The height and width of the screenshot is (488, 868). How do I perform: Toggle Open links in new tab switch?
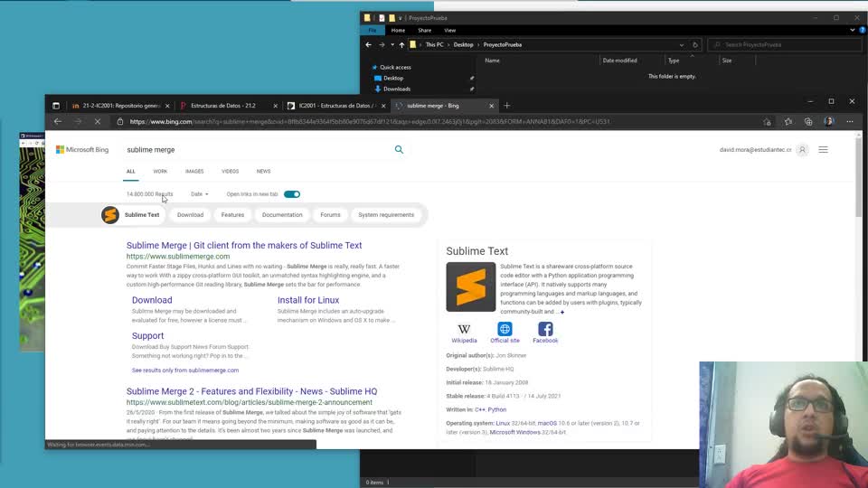coord(292,194)
